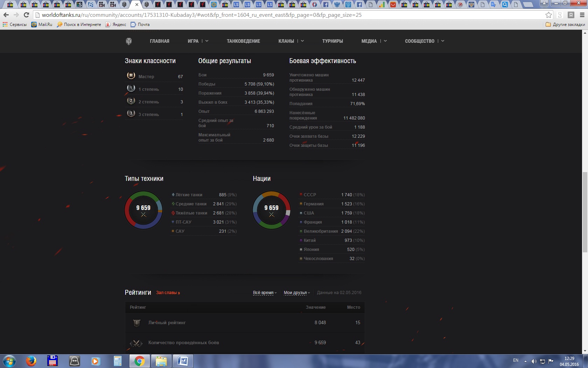This screenshot has height=368, width=588.
Task: Open the ТУРНИРЫ section
Action: coord(332,41)
